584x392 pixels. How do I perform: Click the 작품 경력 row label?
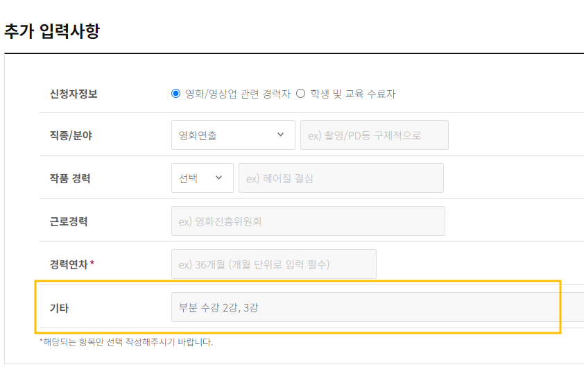click(70, 178)
